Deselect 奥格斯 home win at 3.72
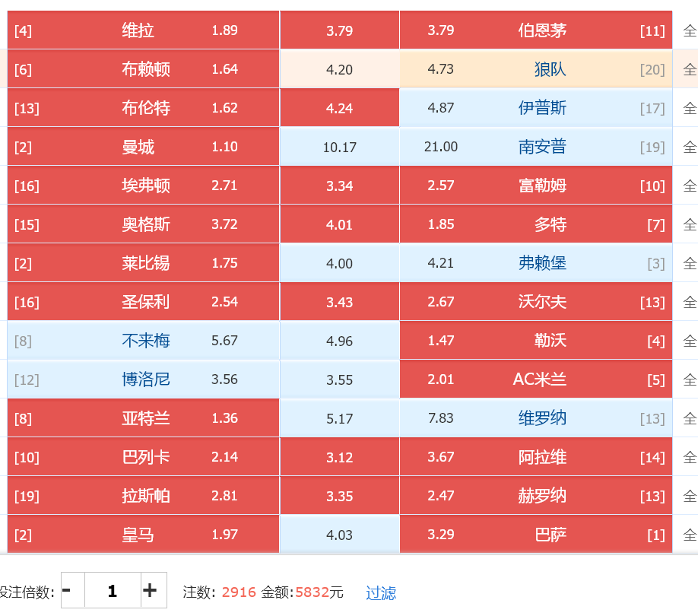 tap(144, 224)
